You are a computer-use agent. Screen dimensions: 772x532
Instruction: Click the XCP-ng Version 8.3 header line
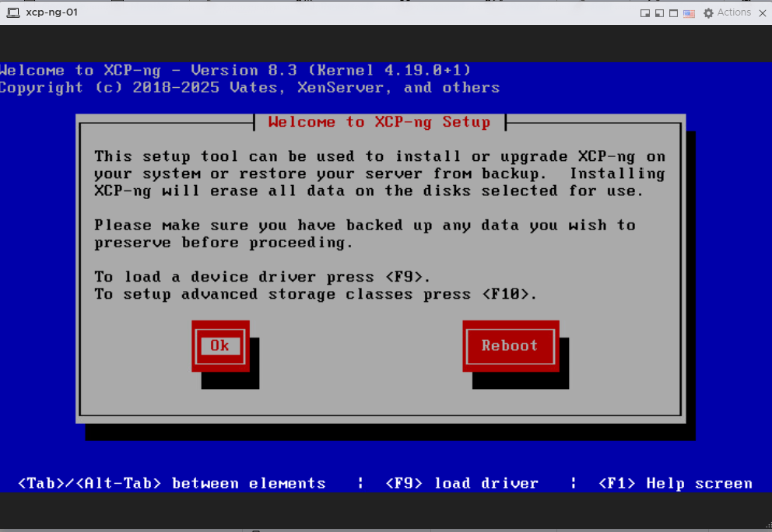[235, 70]
